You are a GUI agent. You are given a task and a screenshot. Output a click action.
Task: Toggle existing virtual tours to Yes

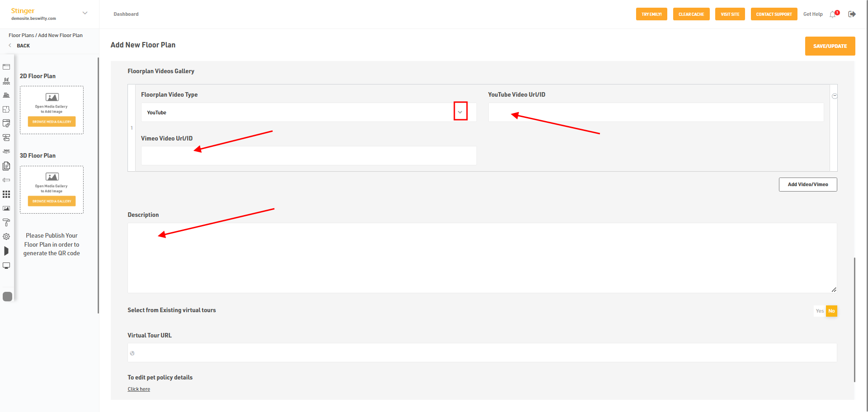pos(820,311)
